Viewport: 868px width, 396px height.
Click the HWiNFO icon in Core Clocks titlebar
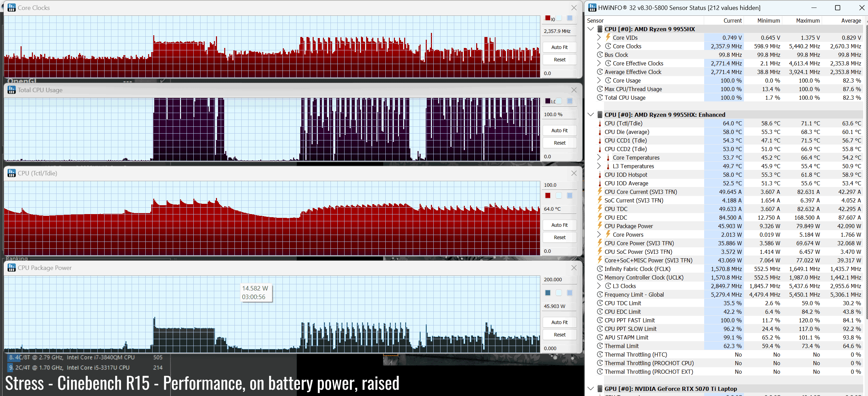[x=12, y=8]
